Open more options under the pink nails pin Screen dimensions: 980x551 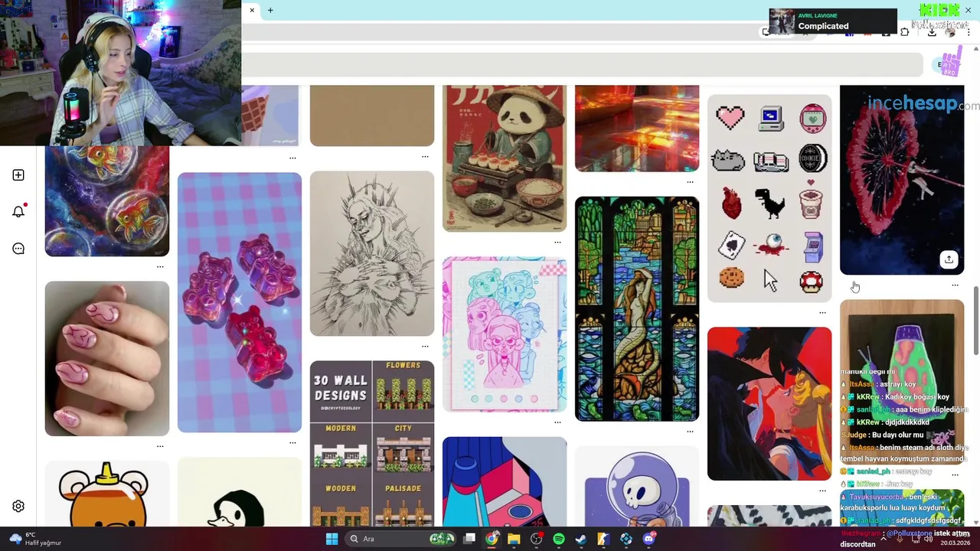(160, 446)
